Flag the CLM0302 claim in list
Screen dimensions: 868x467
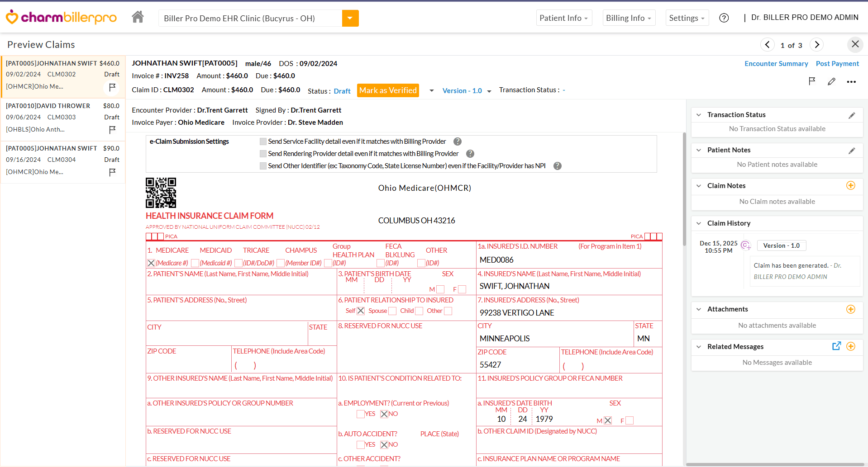[x=112, y=87]
